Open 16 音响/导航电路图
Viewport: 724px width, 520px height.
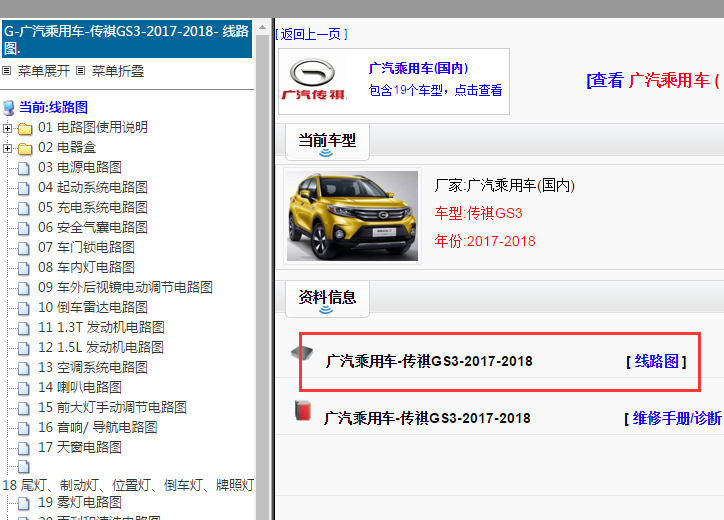pos(97,427)
